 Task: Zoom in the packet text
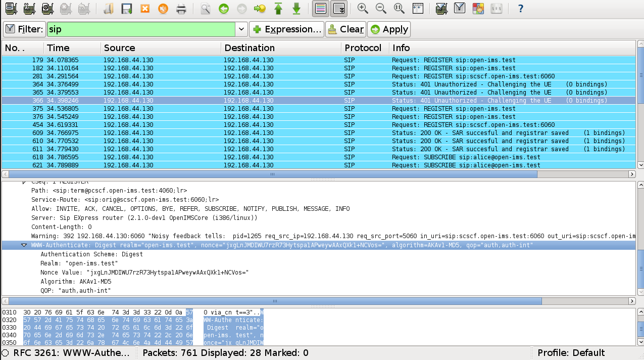pyautogui.click(x=363, y=8)
